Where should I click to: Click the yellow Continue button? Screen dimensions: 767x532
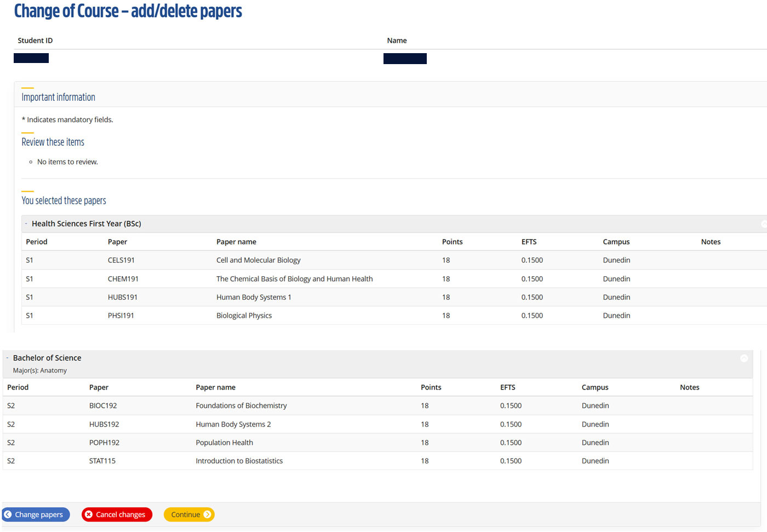(x=189, y=514)
